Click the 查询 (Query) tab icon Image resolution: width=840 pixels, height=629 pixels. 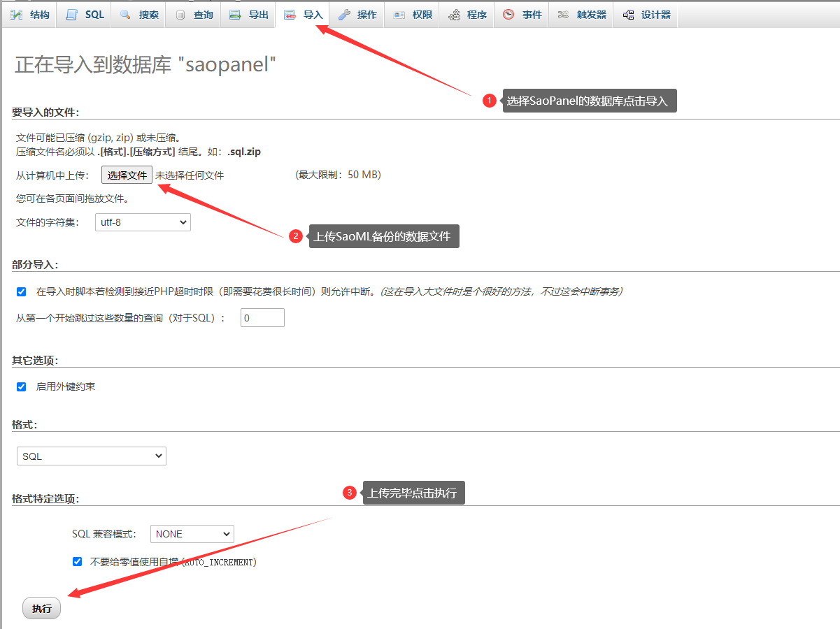click(x=180, y=15)
